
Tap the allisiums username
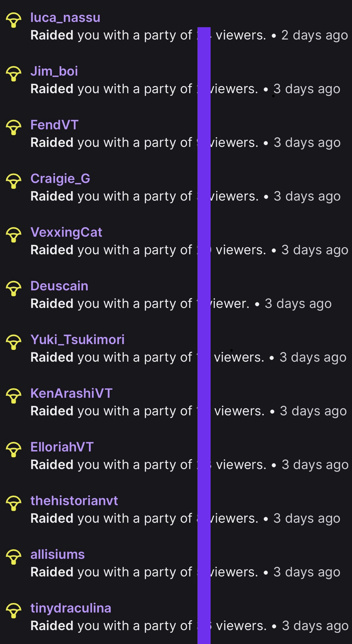coord(57,554)
